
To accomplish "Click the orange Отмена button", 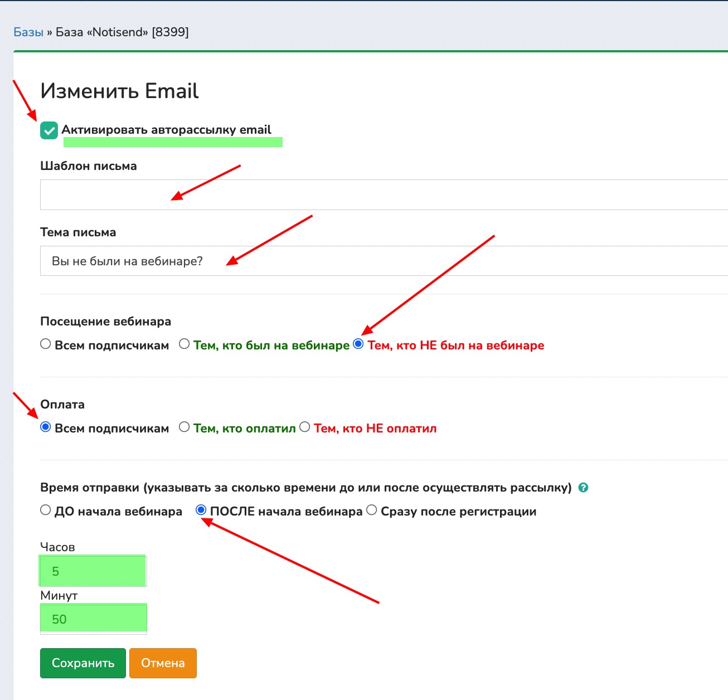I will click(163, 663).
